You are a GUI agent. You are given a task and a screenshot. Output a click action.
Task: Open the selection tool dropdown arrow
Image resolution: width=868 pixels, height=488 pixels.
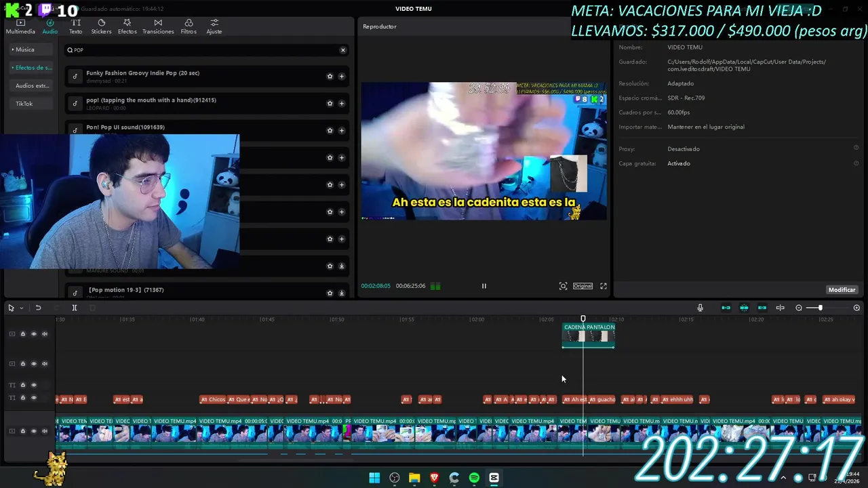coord(21,308)
